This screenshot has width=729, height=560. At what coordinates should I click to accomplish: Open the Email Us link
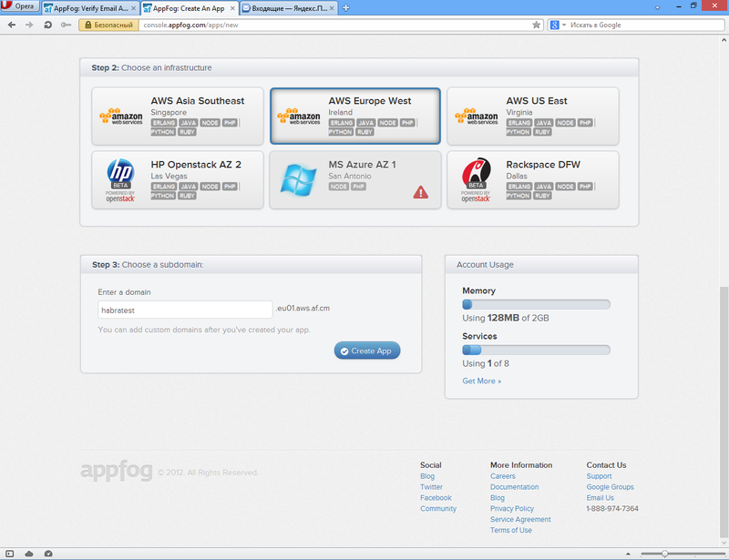(600, 498)
